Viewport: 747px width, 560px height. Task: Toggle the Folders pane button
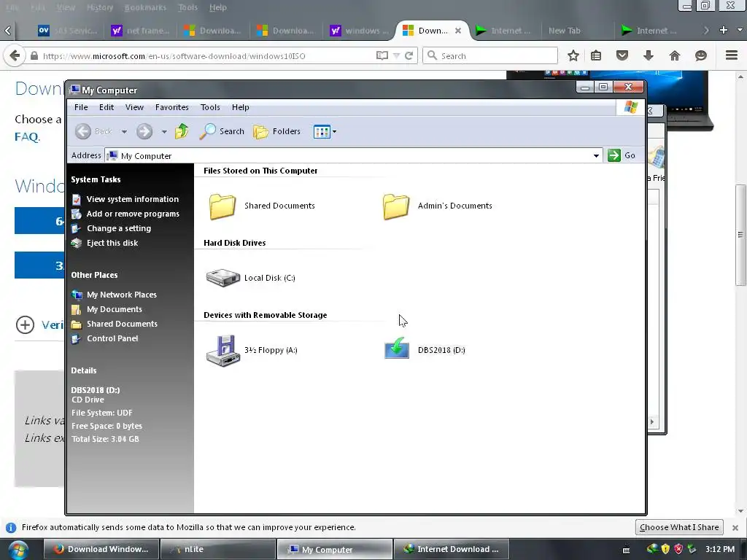pos(276,131)
